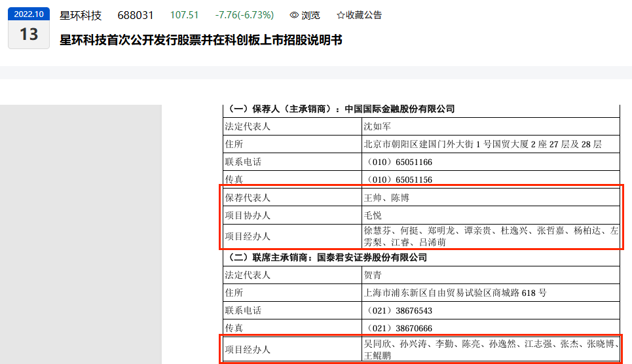This screenshot has width=632, height=364.
Task: Click 收藏公告 to bookmark the announcement
Action: coord(363,15)
